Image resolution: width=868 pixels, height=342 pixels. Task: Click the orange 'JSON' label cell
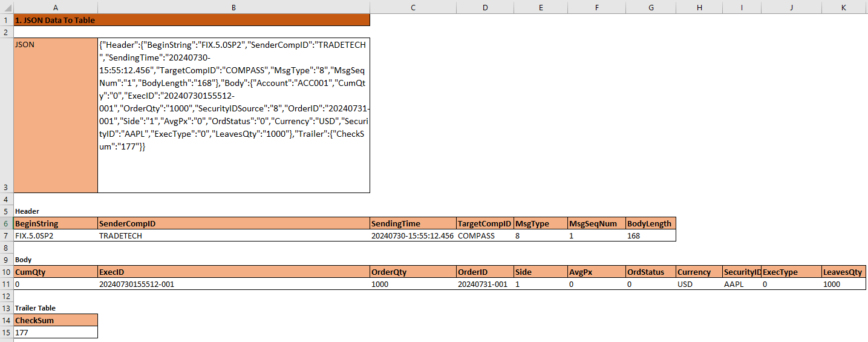[56, 115]
